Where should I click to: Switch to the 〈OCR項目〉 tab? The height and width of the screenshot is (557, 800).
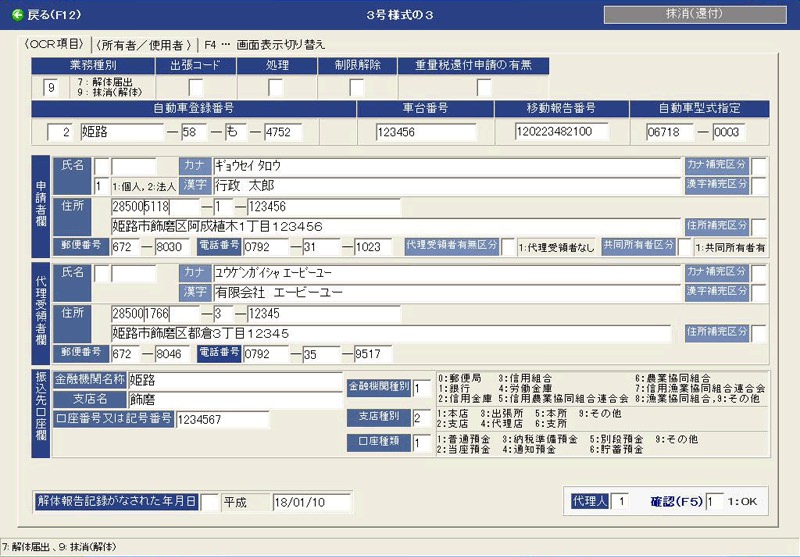pos(54,44)
